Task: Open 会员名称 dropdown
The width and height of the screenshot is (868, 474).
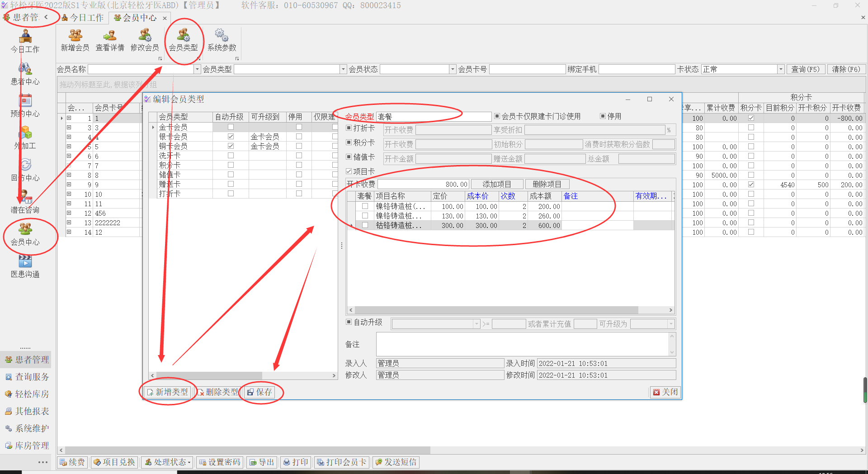Action: click(x=197, y=69)
